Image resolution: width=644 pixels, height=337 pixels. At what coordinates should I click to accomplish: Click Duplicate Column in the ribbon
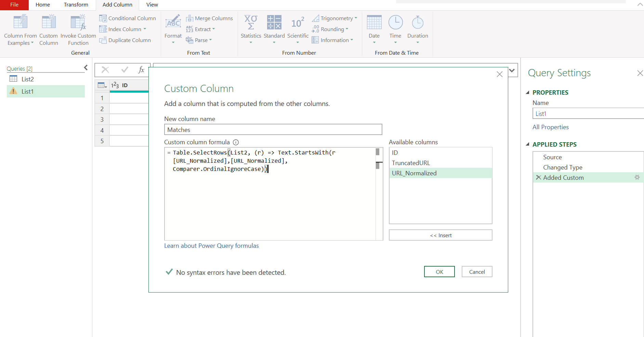tap(125, 40)
